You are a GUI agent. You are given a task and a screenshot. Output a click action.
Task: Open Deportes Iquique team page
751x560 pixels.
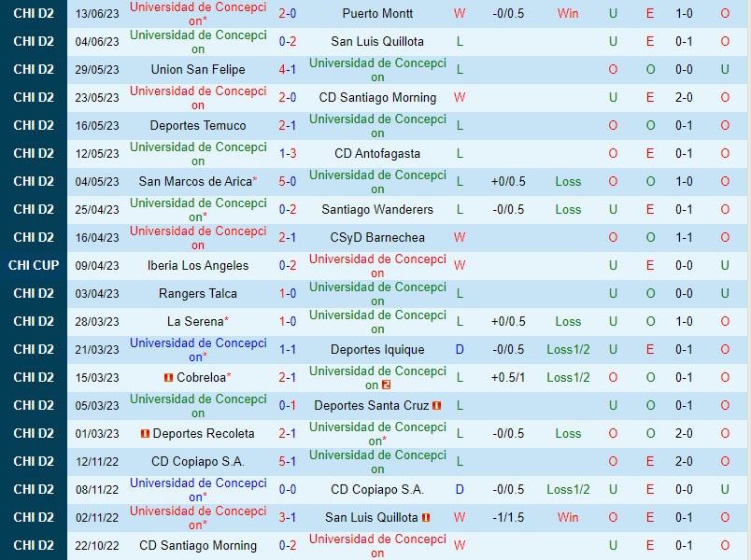pos(377,349)
